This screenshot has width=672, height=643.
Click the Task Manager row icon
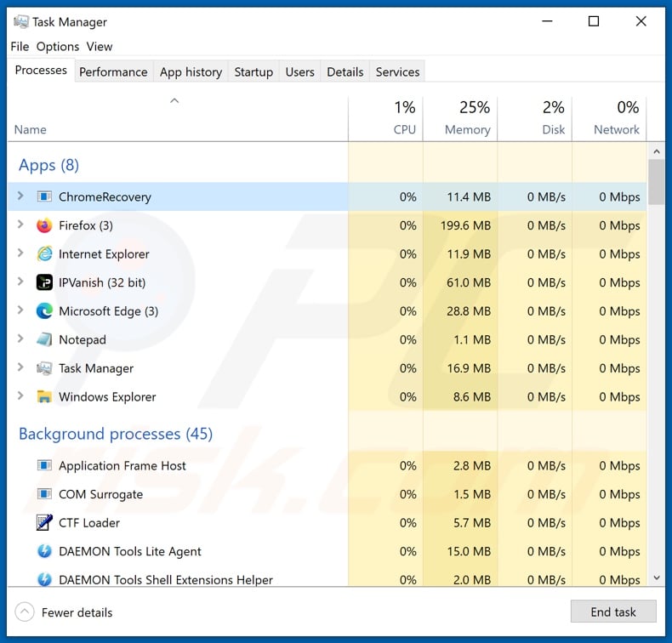(44, 368)
